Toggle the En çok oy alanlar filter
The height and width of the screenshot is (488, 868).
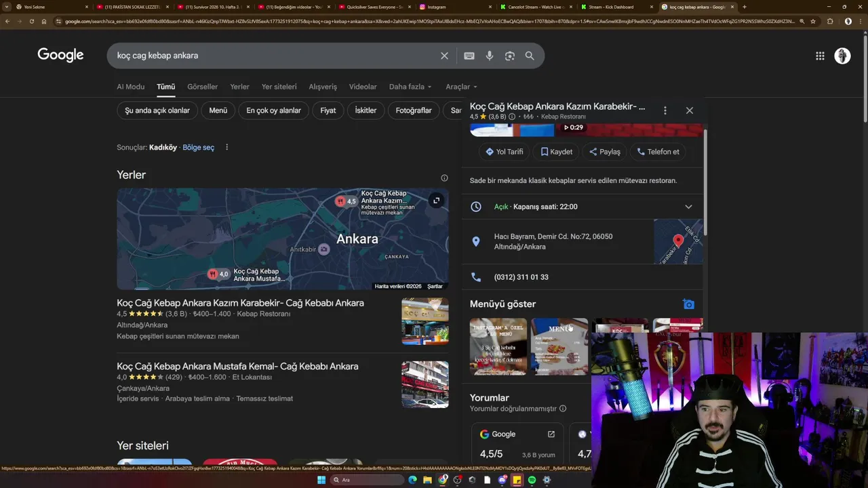[273, 110]
